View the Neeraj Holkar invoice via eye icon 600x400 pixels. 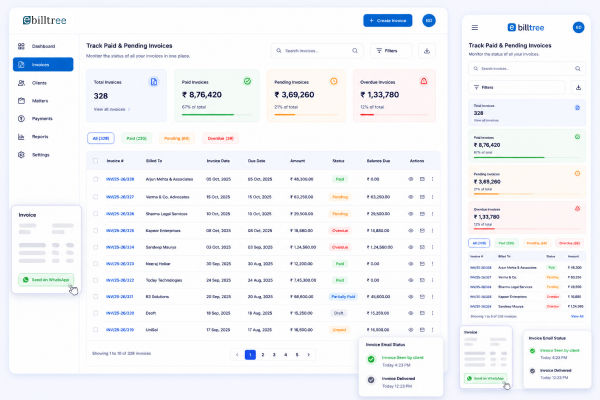coord(411,264)
